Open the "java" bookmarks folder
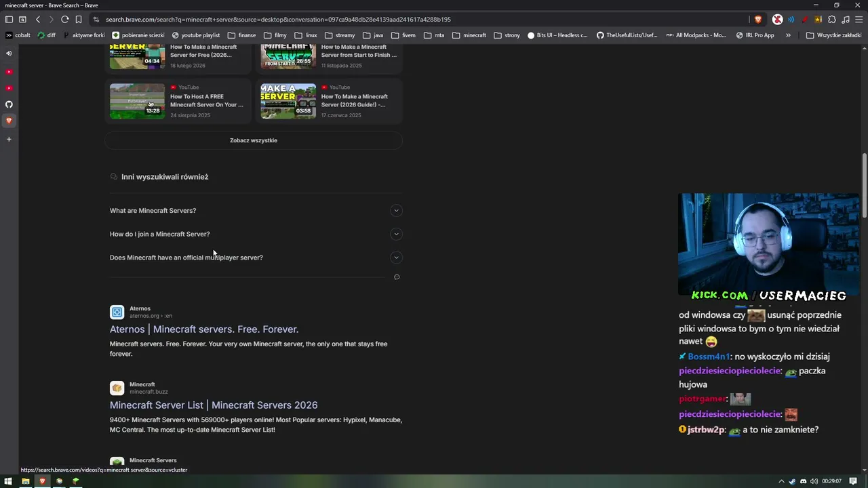 (373, 35)
